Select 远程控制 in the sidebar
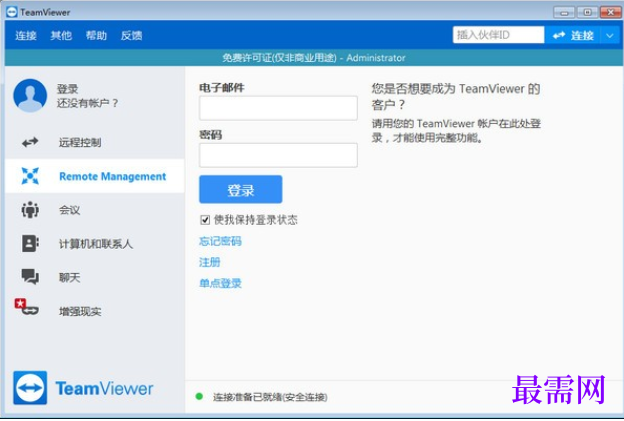The image size is (624, 421). coord(95,142)
